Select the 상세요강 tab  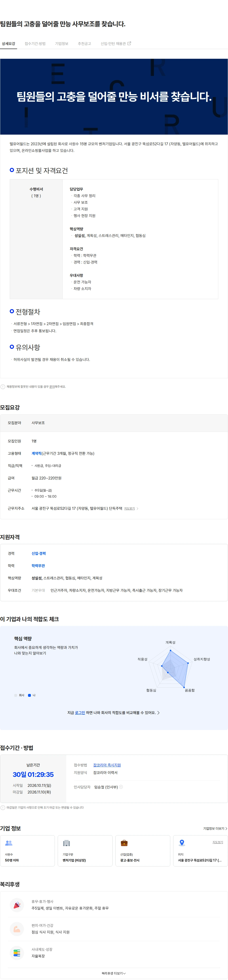coord(8,44)
